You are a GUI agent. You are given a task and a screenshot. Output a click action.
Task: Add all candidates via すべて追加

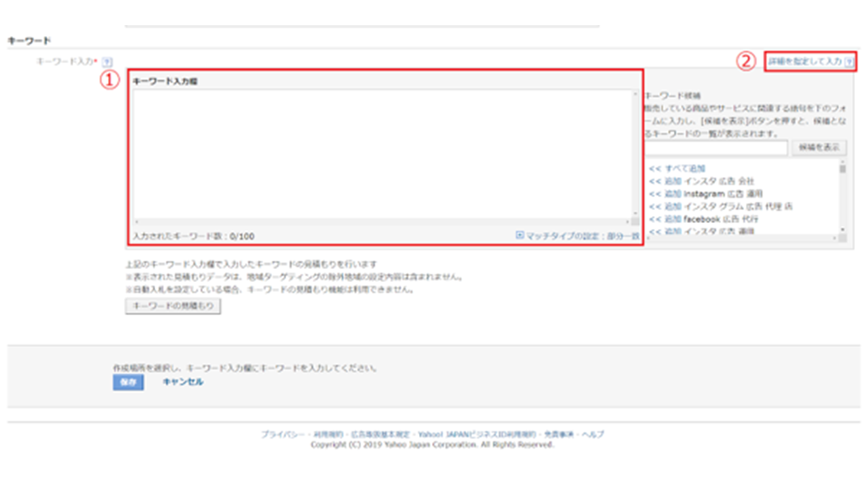[x=677, y=169]
